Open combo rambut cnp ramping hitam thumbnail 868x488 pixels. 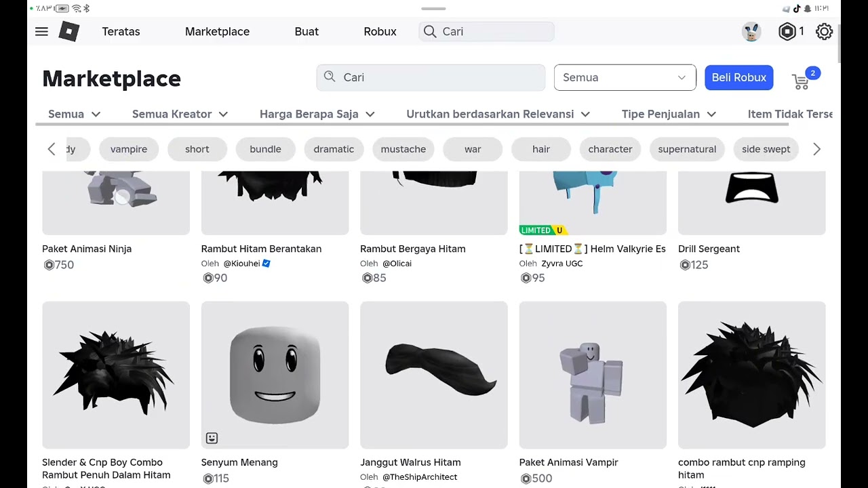click(x=752, y=375)
